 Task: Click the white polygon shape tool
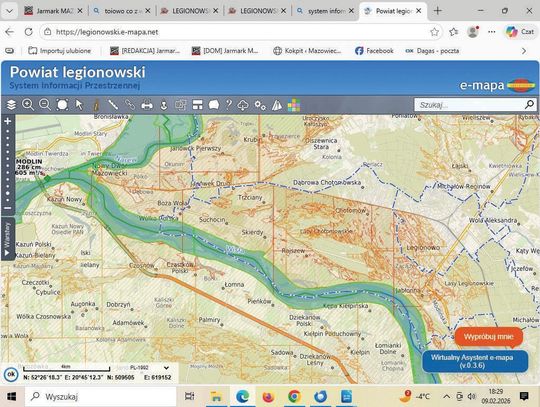click(x=214, y=105)
